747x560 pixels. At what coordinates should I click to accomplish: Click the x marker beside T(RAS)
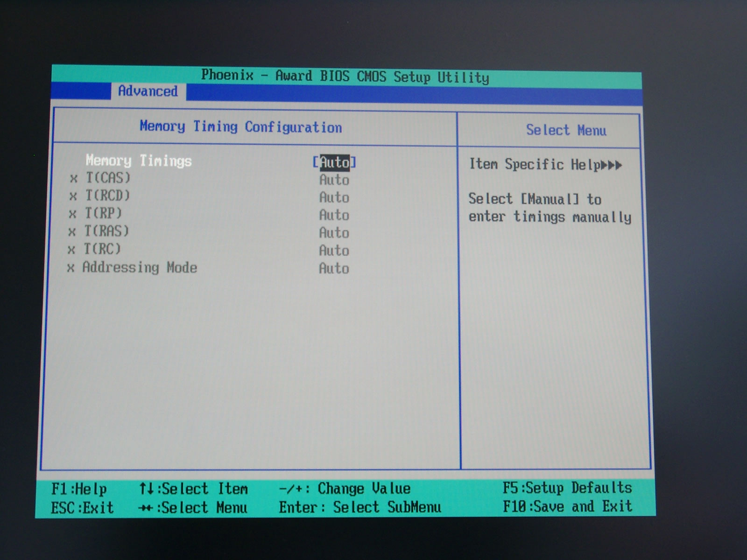(72, 232)
